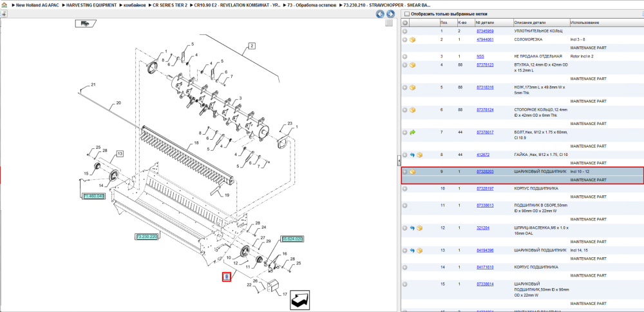Go to the home icon in breadcrumb
The image size is (644, 312).
(x=4, y=5)
